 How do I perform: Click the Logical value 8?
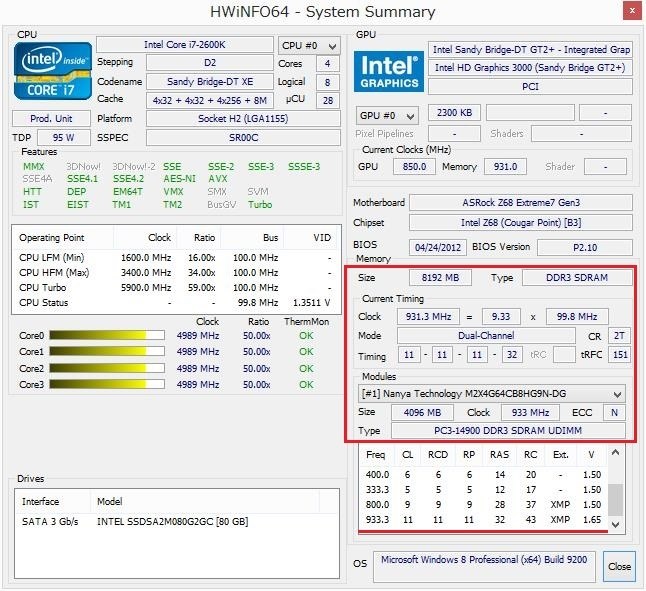(x=328, y=82)
